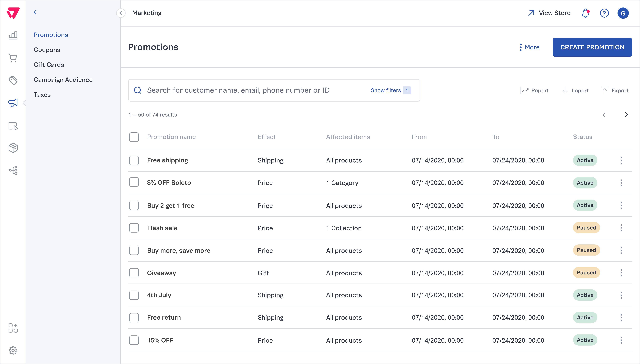Open the shopping cart orders sidebar icon

(13, 58)
